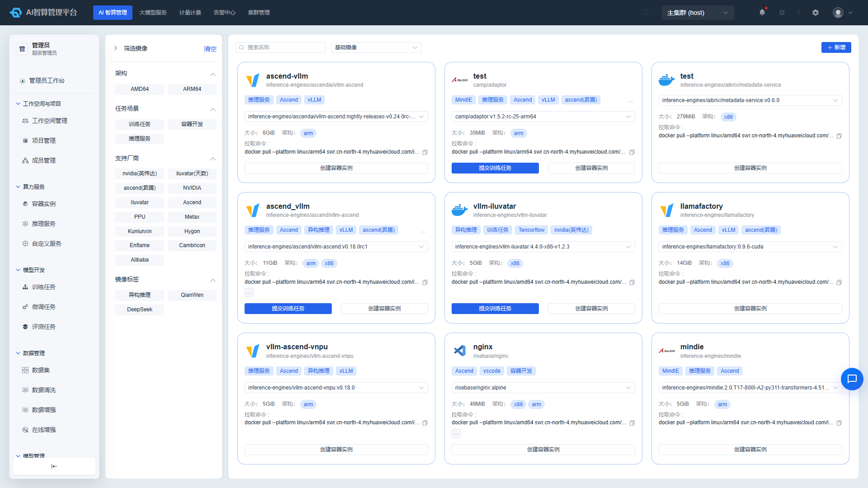Toggle the DeepSeek image tag filter
Screen dimensions: 868x488
pyautogui.click(x=140, y=310)
